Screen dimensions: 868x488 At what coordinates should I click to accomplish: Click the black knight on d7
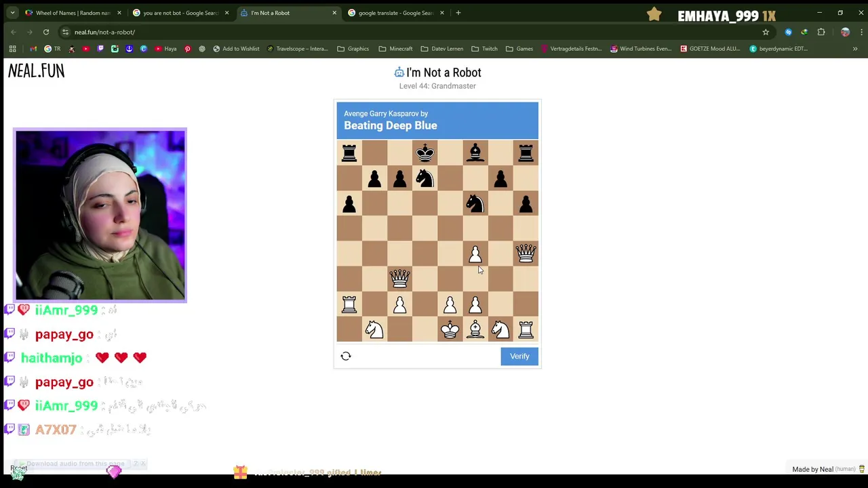point(425,178)
